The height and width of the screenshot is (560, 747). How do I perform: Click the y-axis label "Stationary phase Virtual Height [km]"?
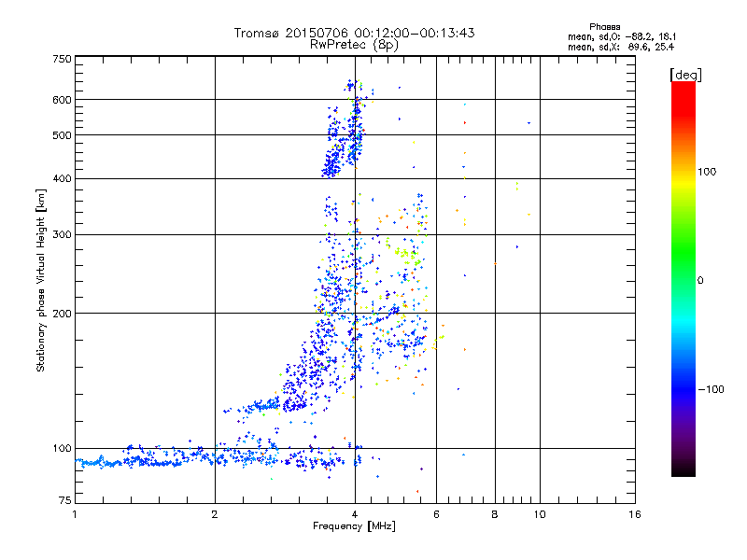pyautogui.click(x=40, y=280)
